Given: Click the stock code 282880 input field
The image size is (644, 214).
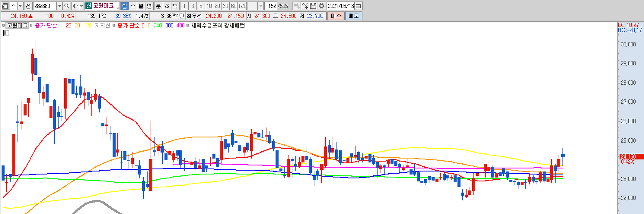Looking at the screenshot, I should tap(45, 6).
